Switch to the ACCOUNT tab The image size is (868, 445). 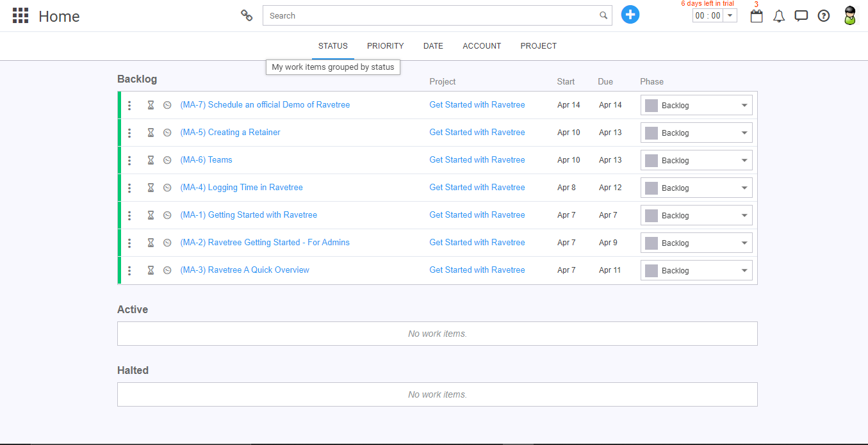[482, 46]
